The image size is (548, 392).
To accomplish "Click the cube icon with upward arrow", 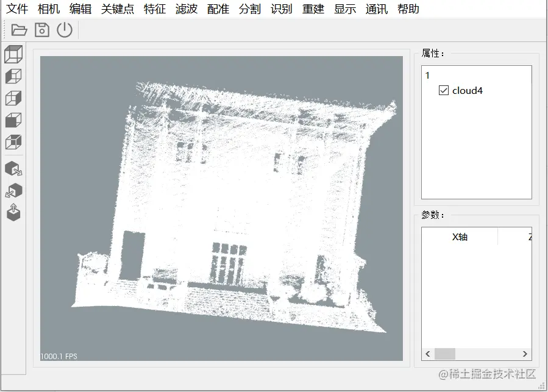I will click(x=13, y=213).
